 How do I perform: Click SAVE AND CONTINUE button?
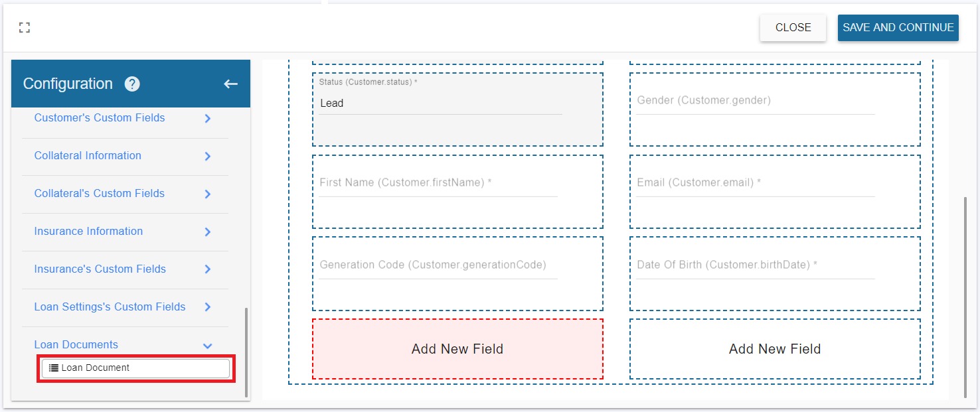898,28
